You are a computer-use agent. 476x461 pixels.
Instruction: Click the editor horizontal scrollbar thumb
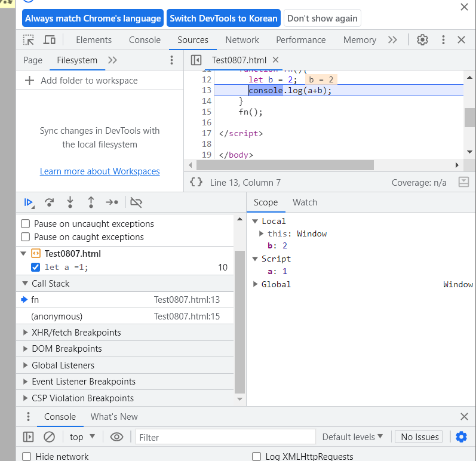click(x=285, y=165)
